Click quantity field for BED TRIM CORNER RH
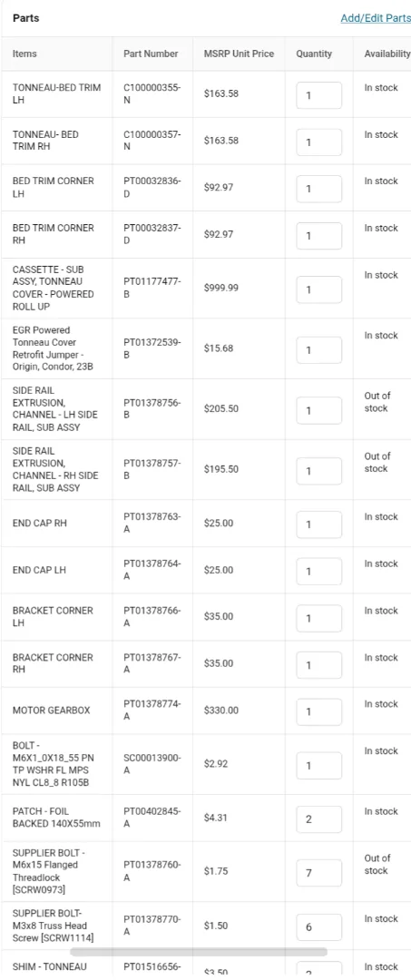This screenshot has height=980, width=411. tap(319, 236)
